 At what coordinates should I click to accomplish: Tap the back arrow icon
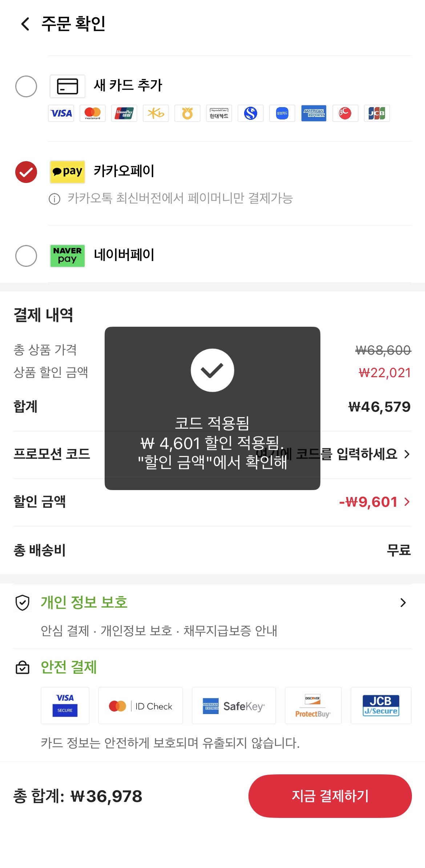tap(25, 24)
